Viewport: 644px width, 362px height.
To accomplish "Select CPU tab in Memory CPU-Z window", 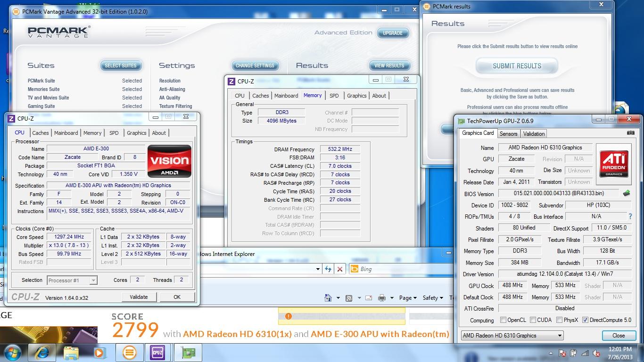I will pos(239,96).
